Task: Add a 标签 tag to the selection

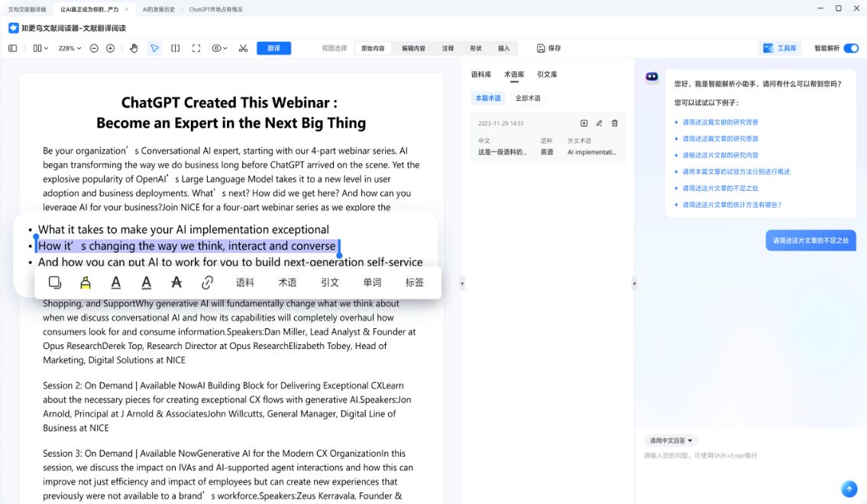Action: pos(414,283)
